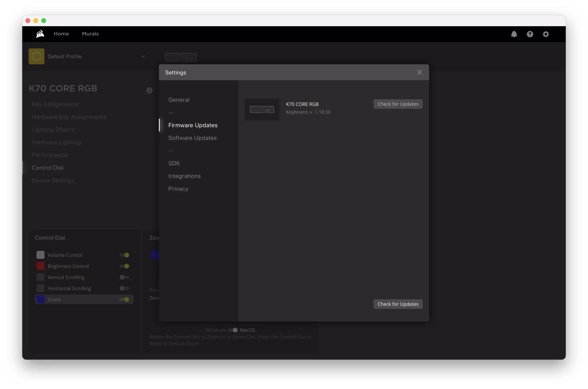Image resolution: width=588 pixels, height=389 pixels.
Task: Close the Settings dialog with X
Action: [419, 72]
